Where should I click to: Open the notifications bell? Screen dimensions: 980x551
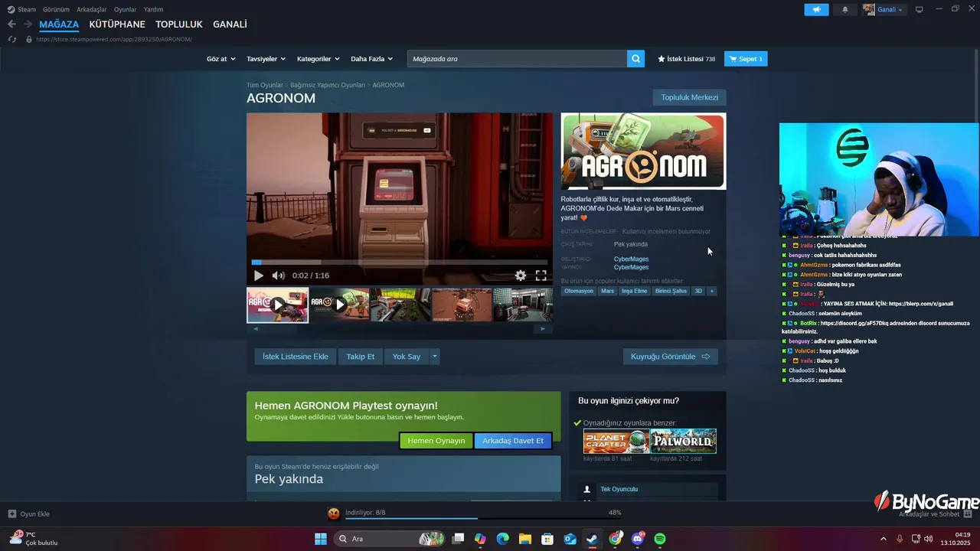[845, 9]
